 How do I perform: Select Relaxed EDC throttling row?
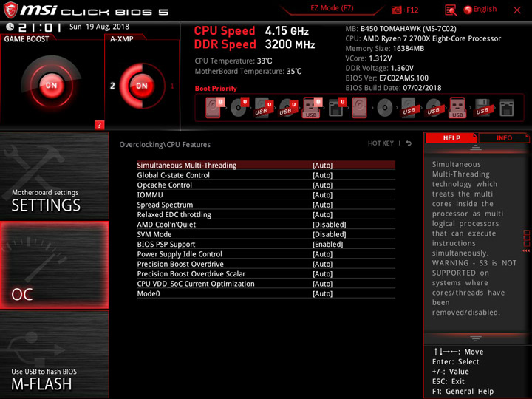pos(266,214)
